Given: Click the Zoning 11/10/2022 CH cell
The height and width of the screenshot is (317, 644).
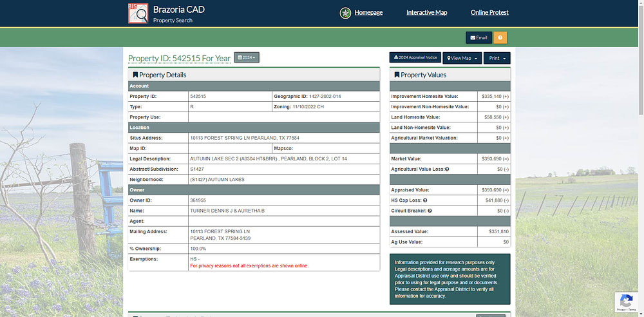Looking at the screenshot, I should pyautogui.click(x=326, y=106).
